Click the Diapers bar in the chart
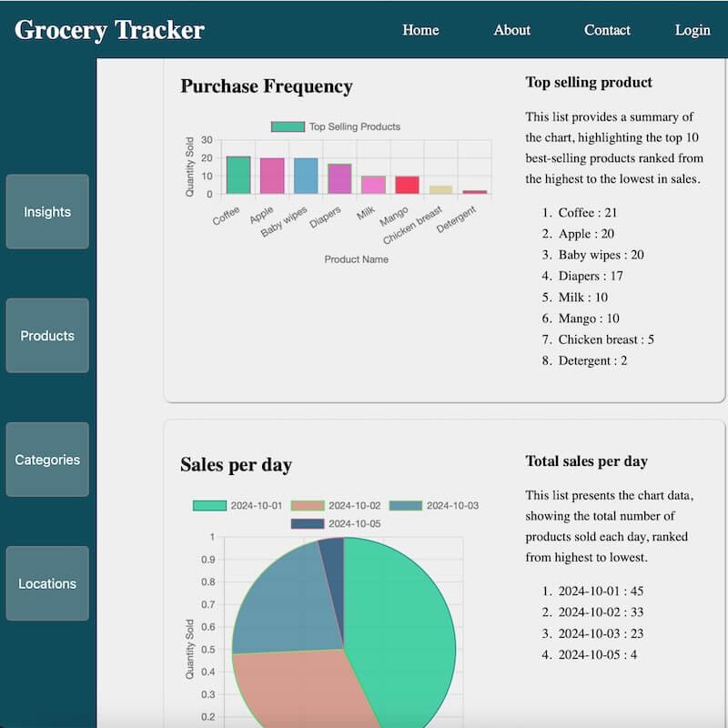The height and width of the screenshot is (728, 728). point(339,178)
